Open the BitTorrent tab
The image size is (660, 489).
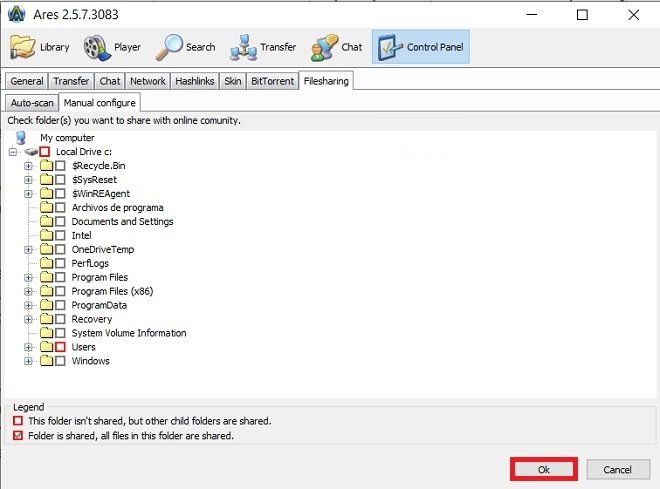[272, 81]
